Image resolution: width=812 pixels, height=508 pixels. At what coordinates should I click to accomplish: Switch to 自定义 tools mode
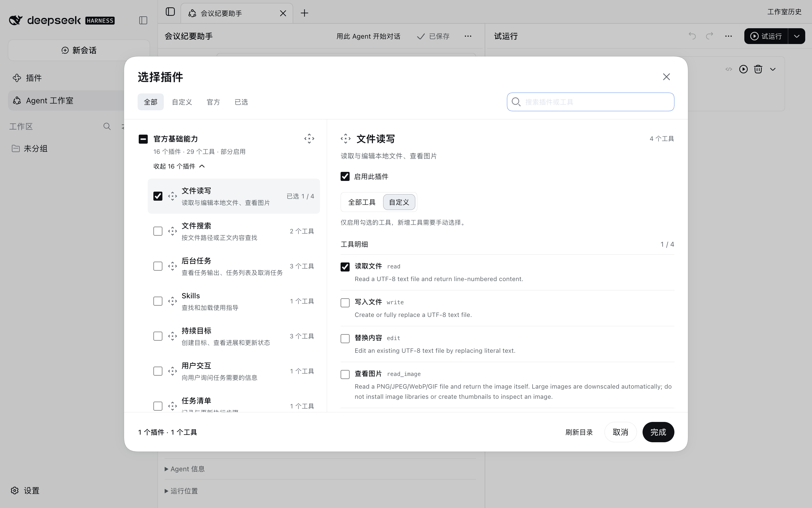399,202
